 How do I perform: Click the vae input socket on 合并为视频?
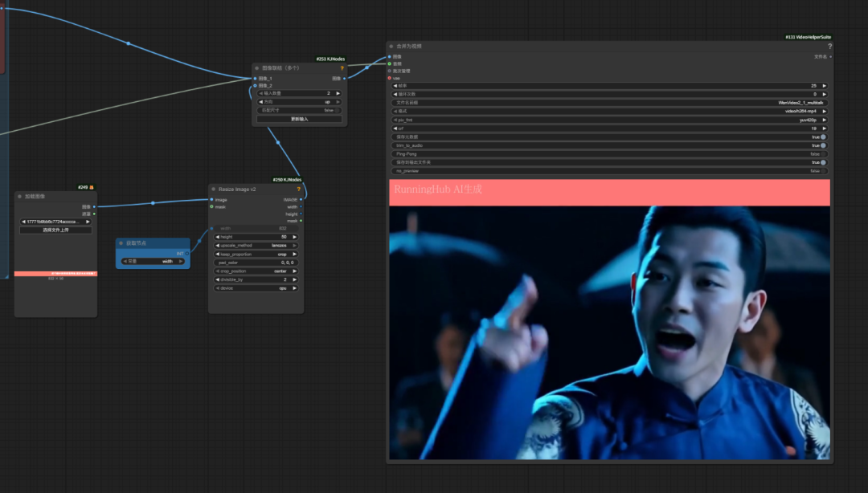(x=390, y=78)
